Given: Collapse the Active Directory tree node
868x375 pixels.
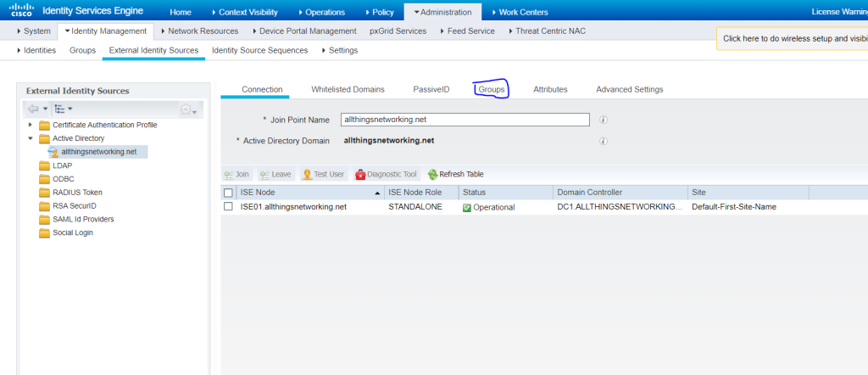Looking at the screenshot, I should click(x=31, y=138).
